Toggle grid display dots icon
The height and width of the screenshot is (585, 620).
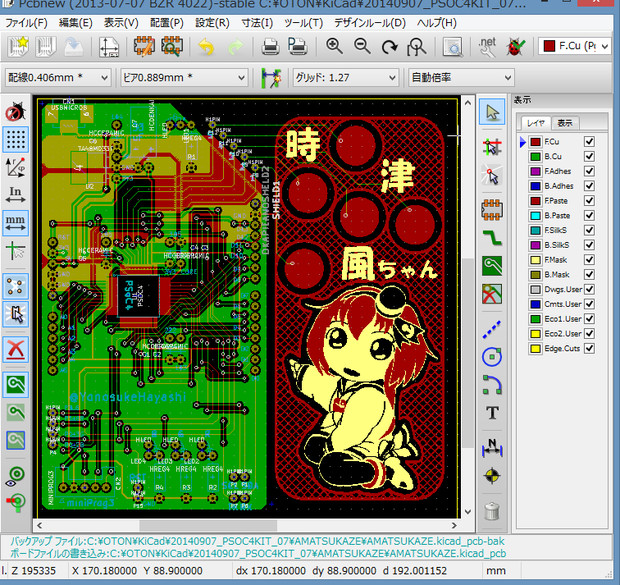tap(15, 139)
